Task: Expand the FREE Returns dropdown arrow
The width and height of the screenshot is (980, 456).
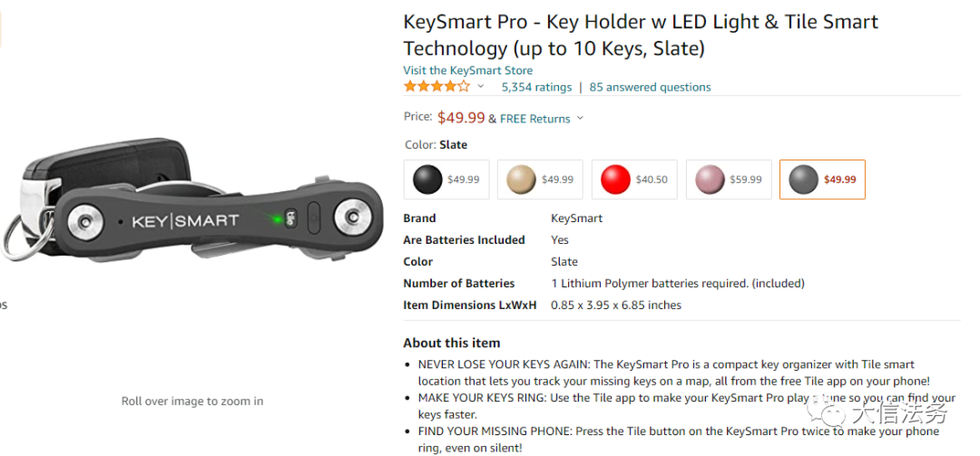Action: (581, 118)
